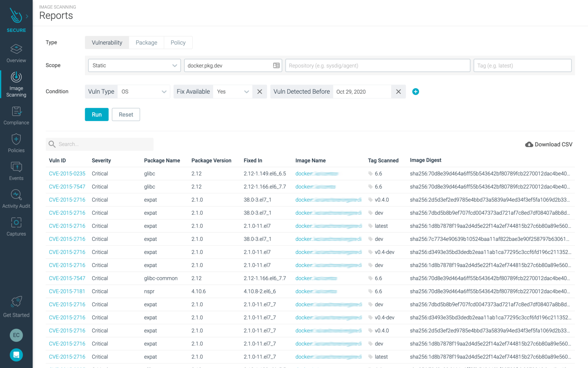This screenshot has width=588, height=368.
Task: Switch to the Package report type
Action: point(146,42)
